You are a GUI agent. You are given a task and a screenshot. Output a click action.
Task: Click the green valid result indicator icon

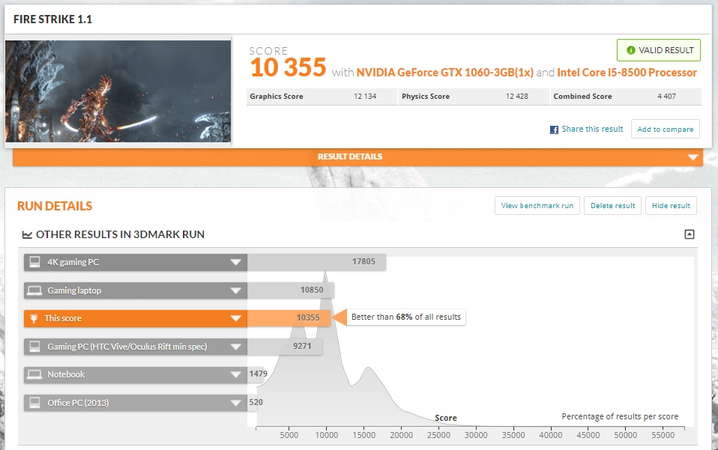(x=631, y=50)
